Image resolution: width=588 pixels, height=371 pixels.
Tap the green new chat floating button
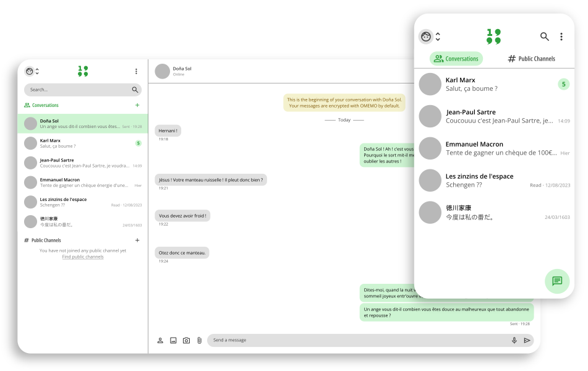point(556,281)
